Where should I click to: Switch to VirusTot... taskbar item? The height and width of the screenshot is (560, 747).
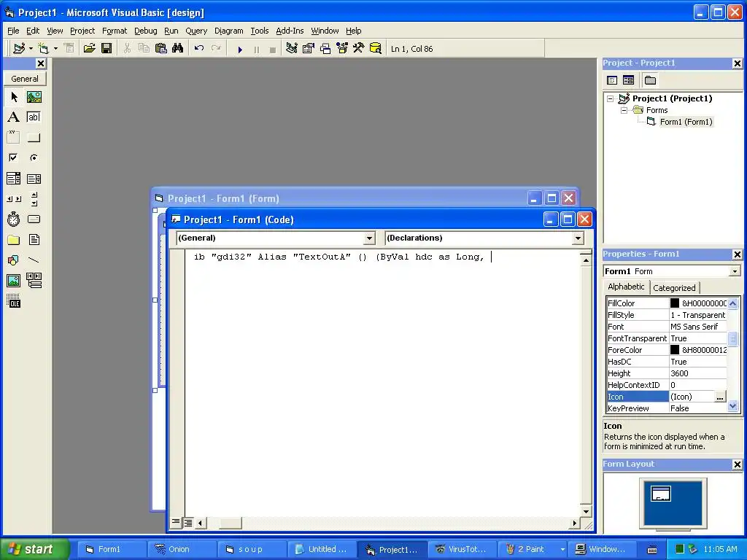tap(461, 550)
